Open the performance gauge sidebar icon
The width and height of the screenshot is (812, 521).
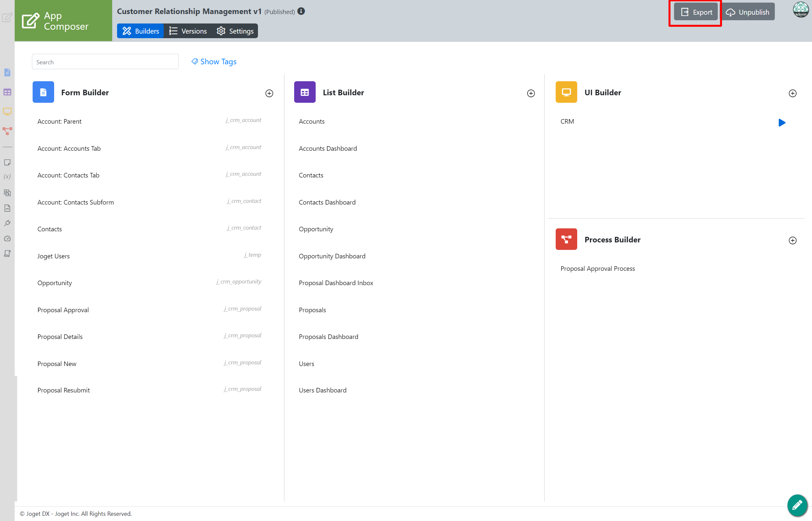click(7, 238)
